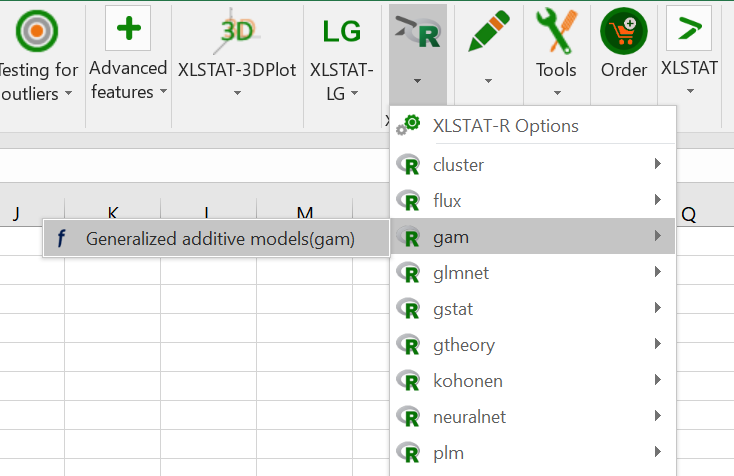Select column Q header
The image size is (734, 476).
click(x=689, y=213)
